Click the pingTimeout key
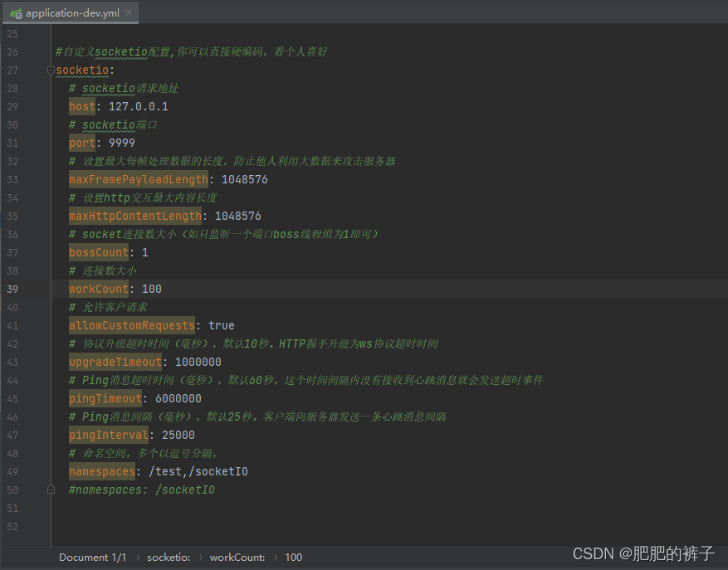728x570 pixels. [105, 398]
